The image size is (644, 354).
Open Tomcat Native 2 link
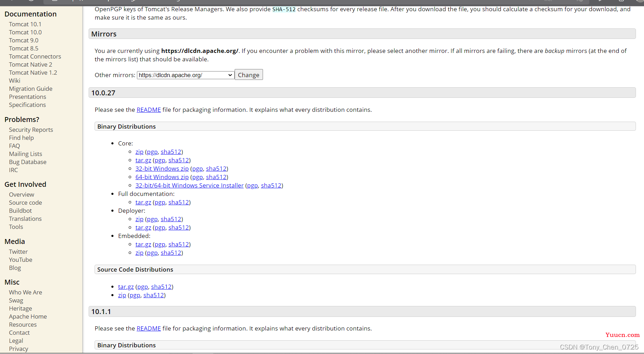click(30, 64)
